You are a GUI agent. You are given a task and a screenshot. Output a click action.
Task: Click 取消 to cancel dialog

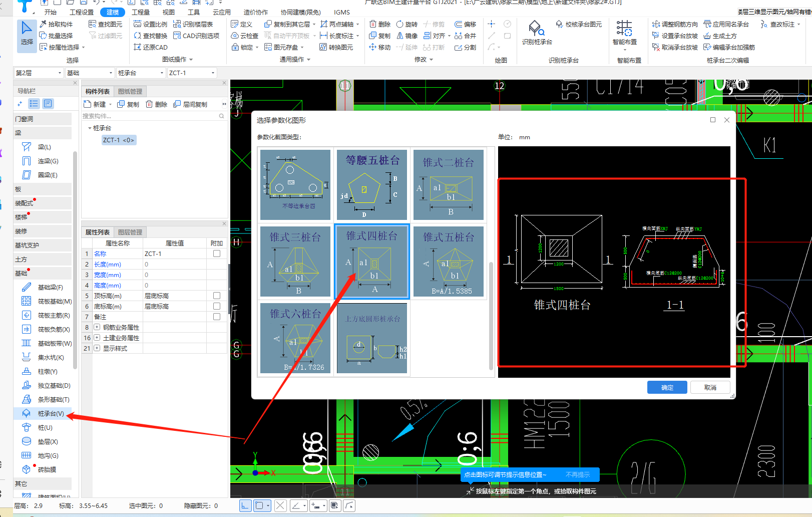(x=710, y=387)
